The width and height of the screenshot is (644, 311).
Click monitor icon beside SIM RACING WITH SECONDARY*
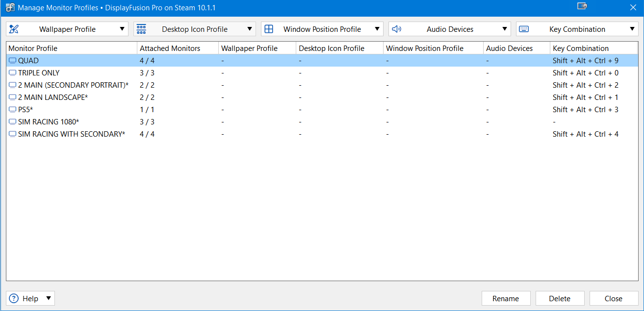(x=12, y=134)
